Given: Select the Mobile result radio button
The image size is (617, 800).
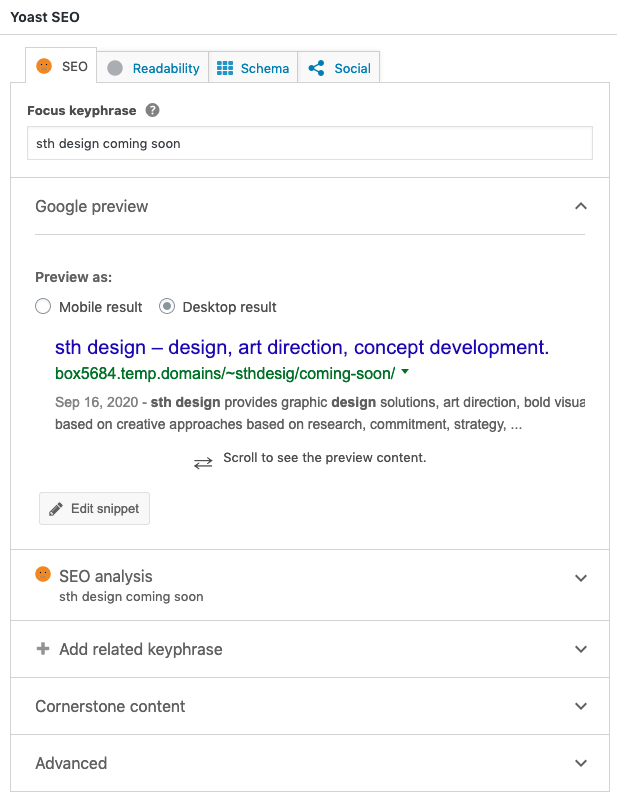Looking at the screenshot, I should [42, 307].
